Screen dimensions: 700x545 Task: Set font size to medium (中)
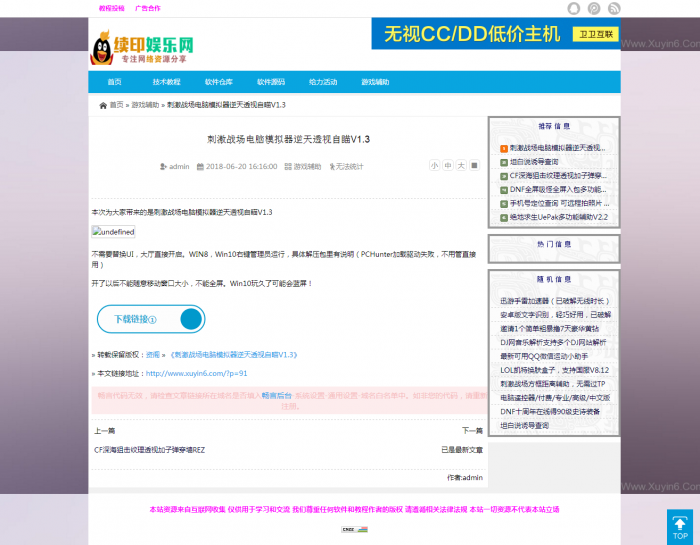[448, 166]
